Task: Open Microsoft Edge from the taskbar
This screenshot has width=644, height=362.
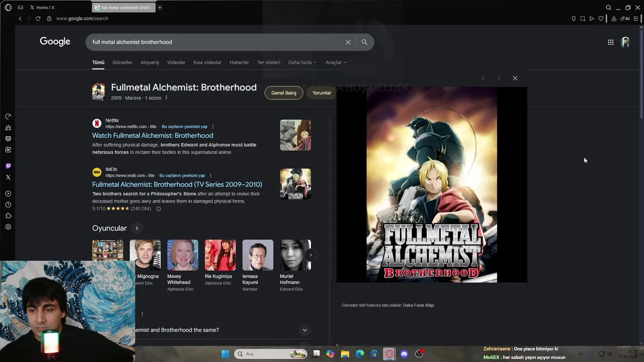Action: 360,354
